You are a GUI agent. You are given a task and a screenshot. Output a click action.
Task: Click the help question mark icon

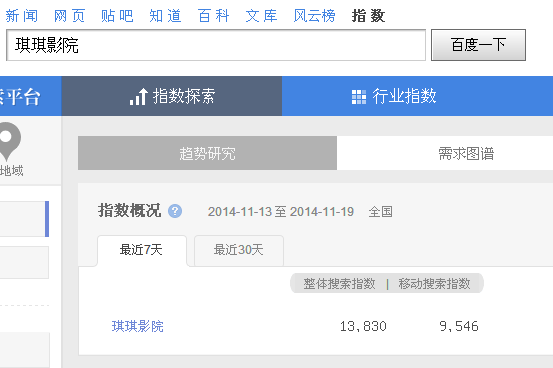click(x=175, y=211)
